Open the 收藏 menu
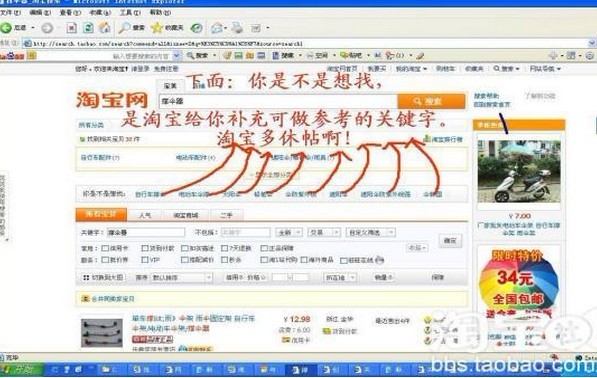Image resolution: width=597 pixels, height=378 pixels. pos(100,13)
